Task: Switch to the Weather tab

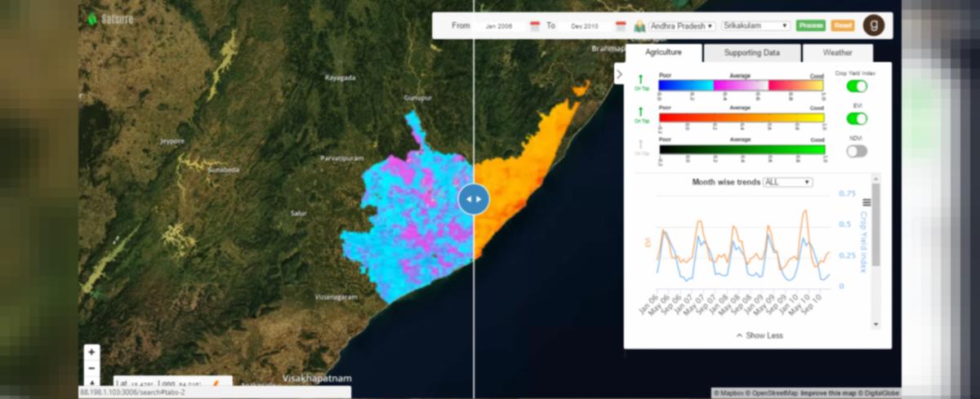Action: point(838,53)
